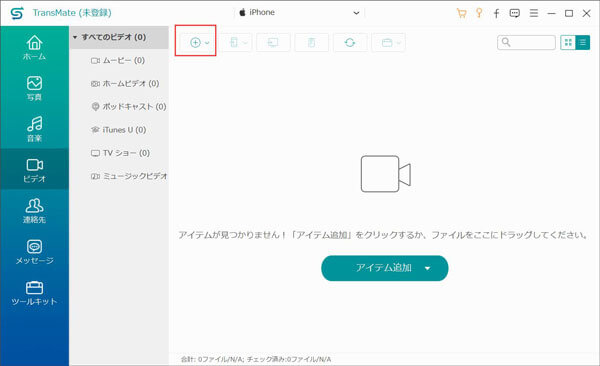The height and width of the screenshot is (366, 600).
Task: Click the TransMate logo icon
Action: [17, 13]
